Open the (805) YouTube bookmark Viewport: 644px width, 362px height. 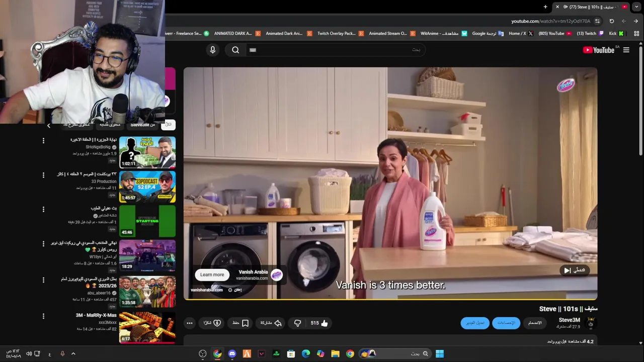tap(555, 34)
